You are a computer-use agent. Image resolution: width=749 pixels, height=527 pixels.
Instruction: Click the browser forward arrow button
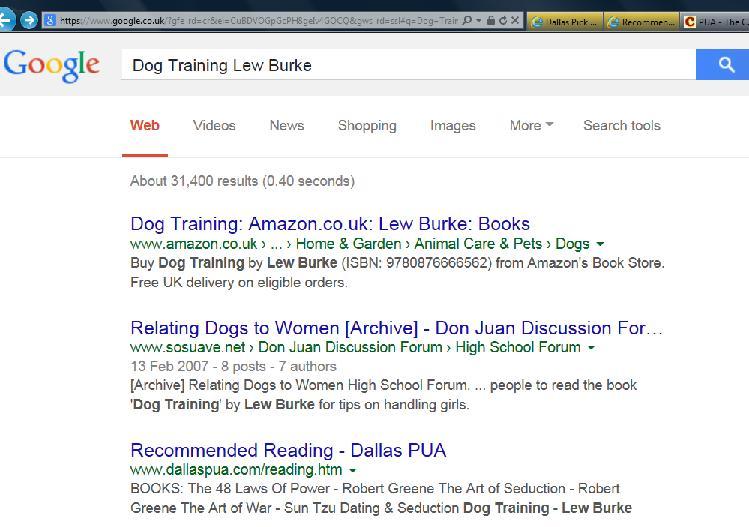coord(29,21)
